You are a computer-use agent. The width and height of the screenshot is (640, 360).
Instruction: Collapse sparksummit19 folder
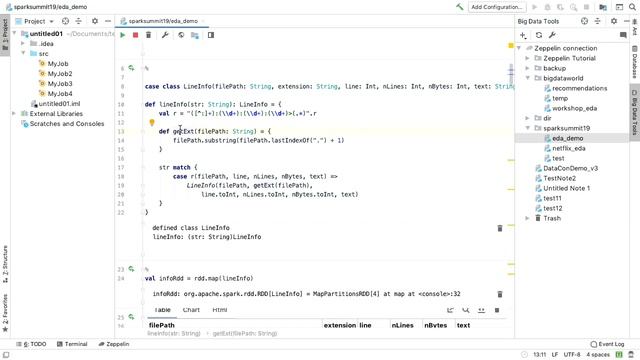pos(527,128)
